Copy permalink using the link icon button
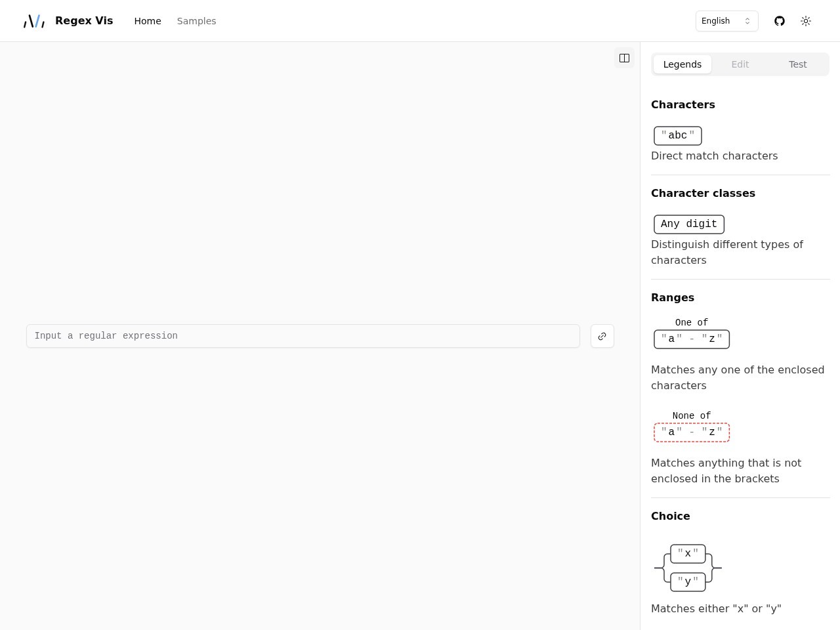840x630 pixels. [602, 336]
